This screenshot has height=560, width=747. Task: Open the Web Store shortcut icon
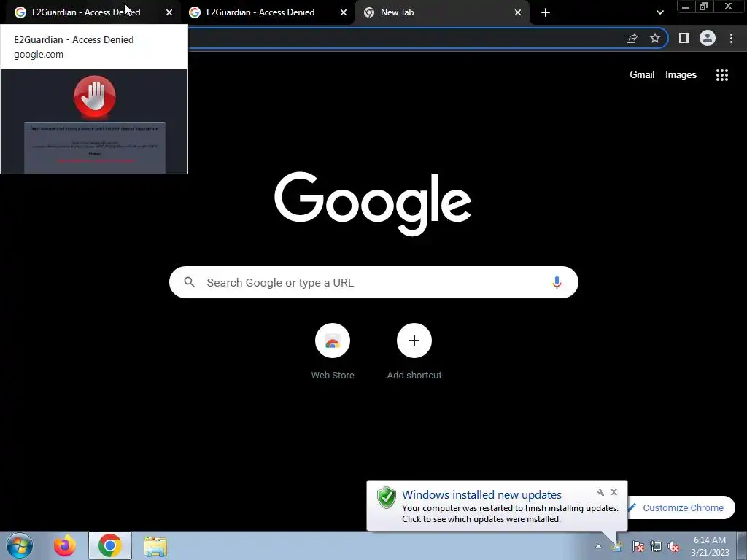pos(333,341)
